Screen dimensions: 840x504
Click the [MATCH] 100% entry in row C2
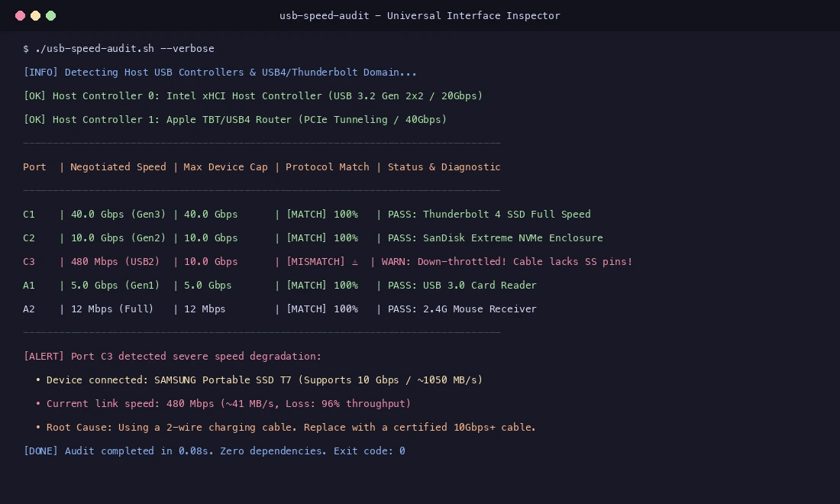322,237
